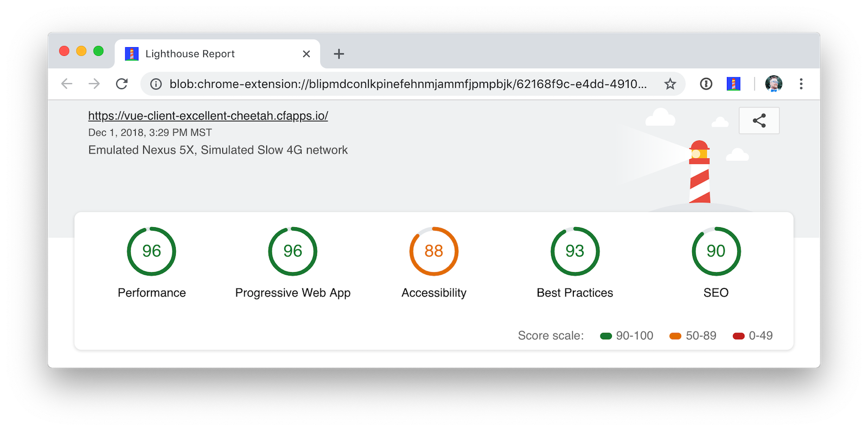This screenshot has width=868, height=431.
Task: Close the Lighthouse Report tab
Action: 306,54
